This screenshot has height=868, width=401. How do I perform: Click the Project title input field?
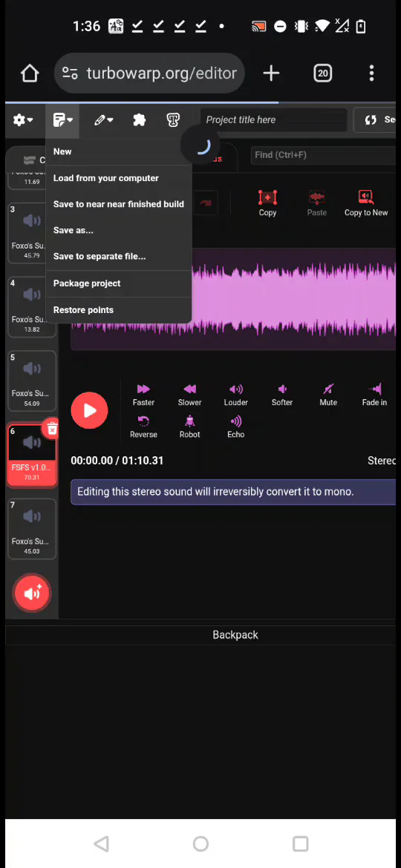click(x=273, y=119)
